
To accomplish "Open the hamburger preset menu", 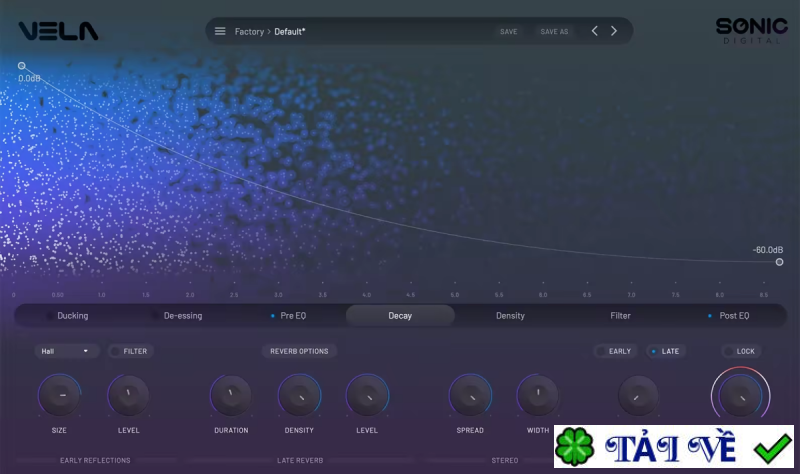I will coord(220,31).
